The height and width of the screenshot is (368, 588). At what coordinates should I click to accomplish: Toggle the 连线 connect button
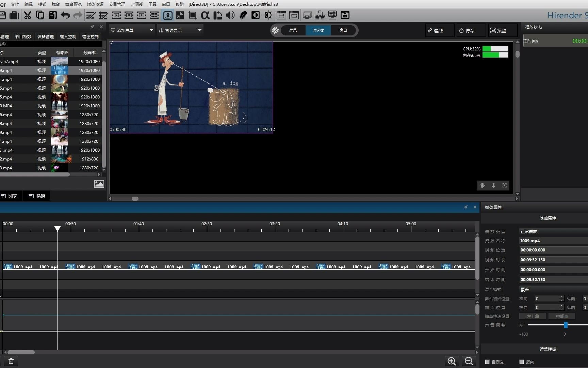point(440,30)
